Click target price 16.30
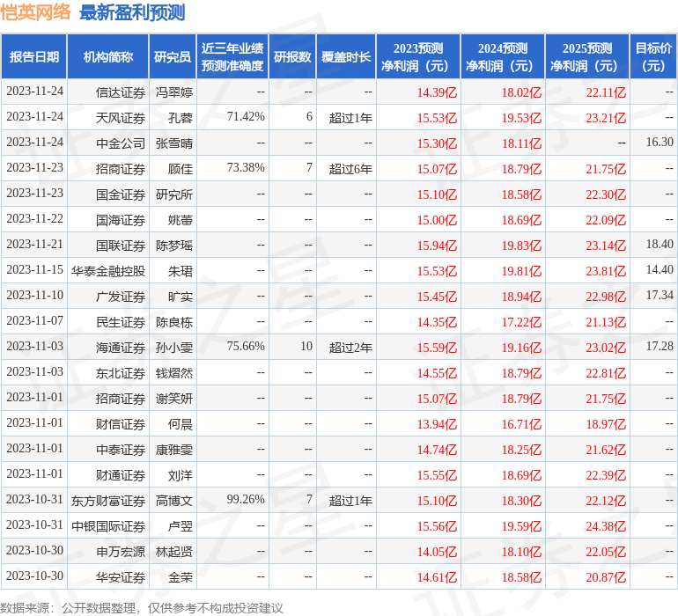Viewport: 678px width, 616px height. (660, 143)
